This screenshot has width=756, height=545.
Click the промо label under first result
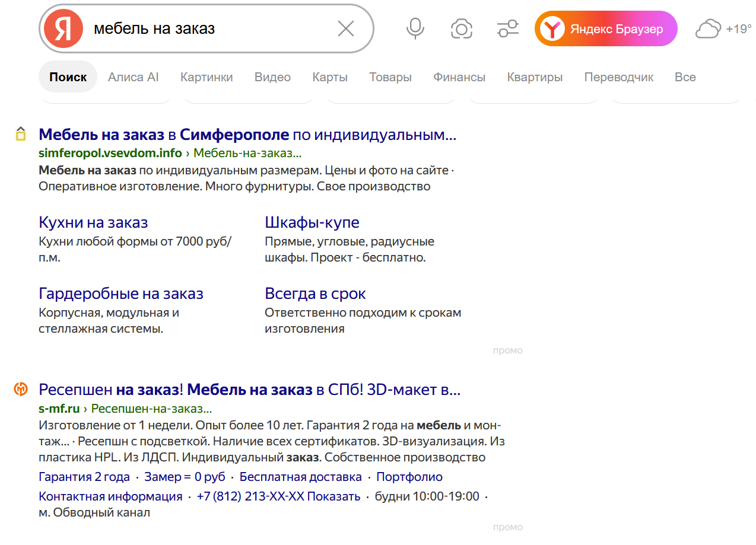(508, 350)
